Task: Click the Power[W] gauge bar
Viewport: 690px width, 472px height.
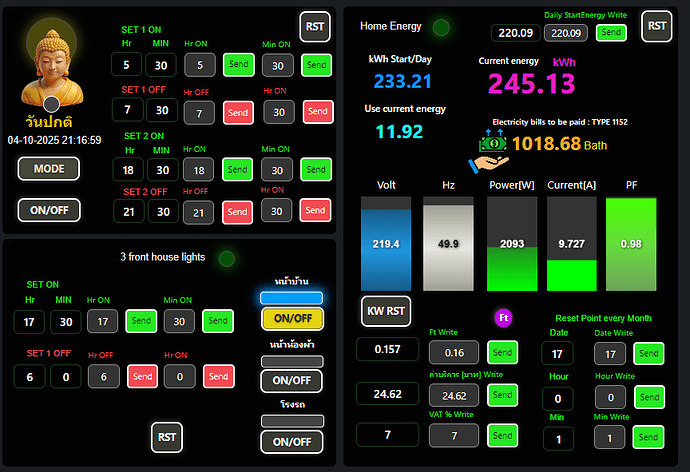Action: click(x=514, y=244)
